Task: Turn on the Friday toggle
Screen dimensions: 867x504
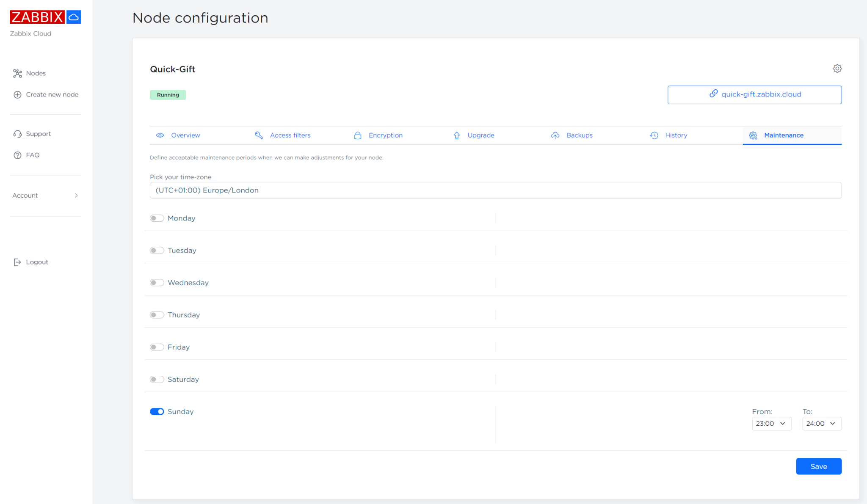Action: (x=157, y=347)
